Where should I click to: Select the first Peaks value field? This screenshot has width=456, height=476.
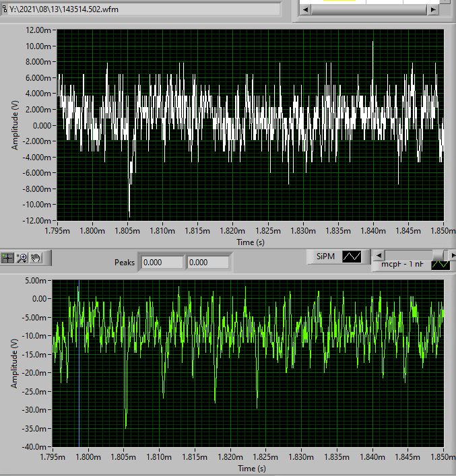point(161,263)
